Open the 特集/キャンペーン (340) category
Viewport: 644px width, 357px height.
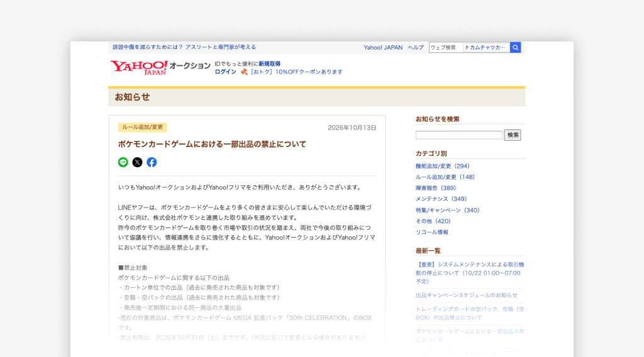point(448,210)
